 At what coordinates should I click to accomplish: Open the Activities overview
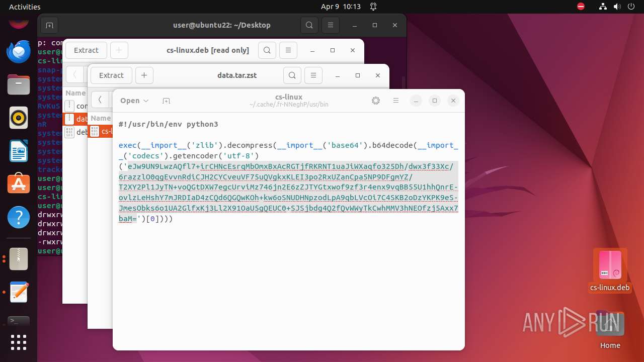(x=25, y=7)
